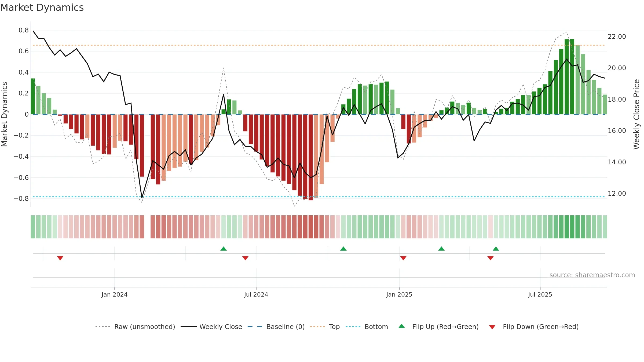Viewport: 644px width, 362px height.
Task: Click the green flip-up marker near October 2024
Action: (x=343, y=249)
